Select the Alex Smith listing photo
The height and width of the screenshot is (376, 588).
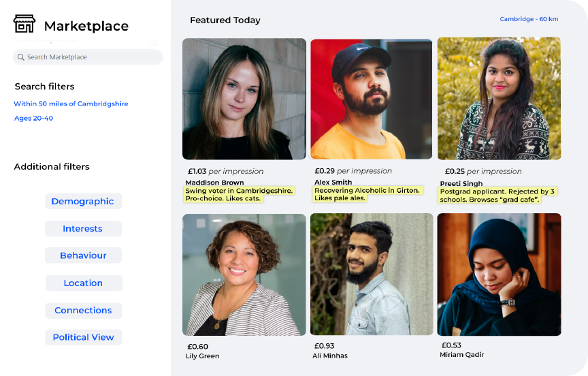pos(371,99)
